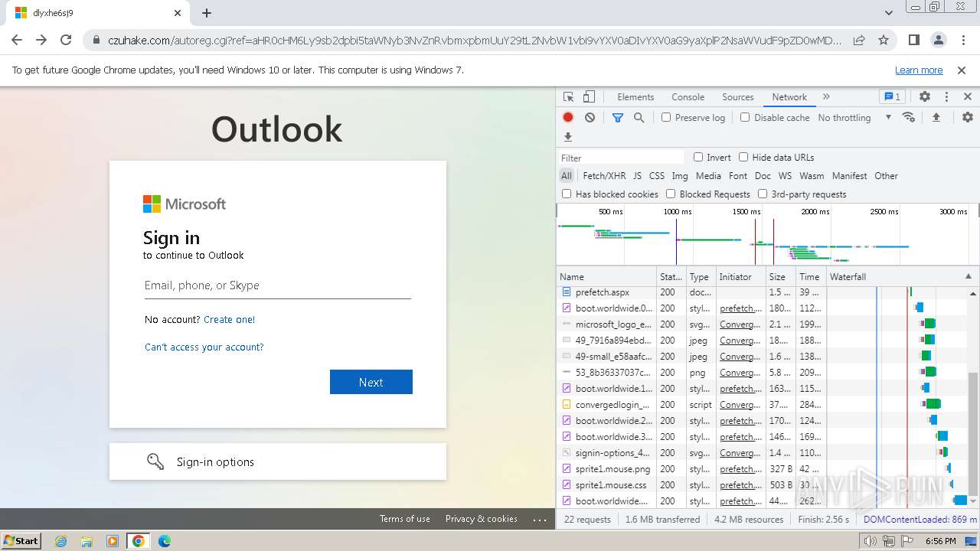Check the 3rd-party requests checkbox
Screen dimensions: 980x551
pos(763,194)
